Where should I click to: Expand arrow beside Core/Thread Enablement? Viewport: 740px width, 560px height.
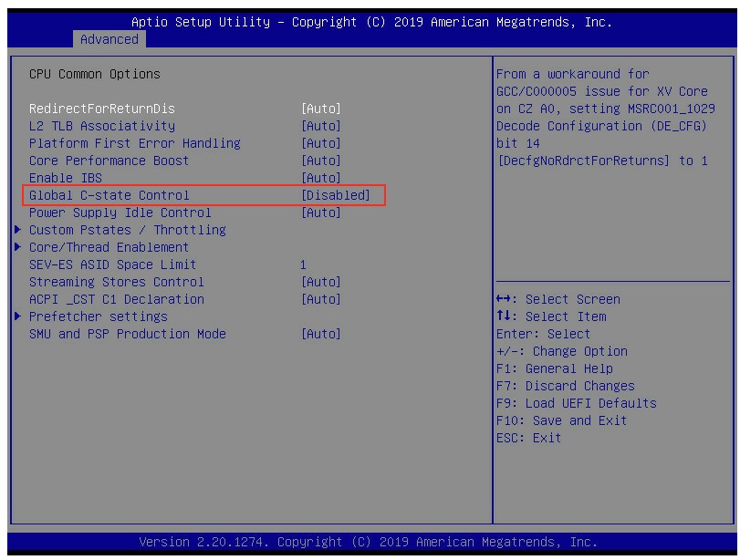pyautogui.click(x=18, y=247)
